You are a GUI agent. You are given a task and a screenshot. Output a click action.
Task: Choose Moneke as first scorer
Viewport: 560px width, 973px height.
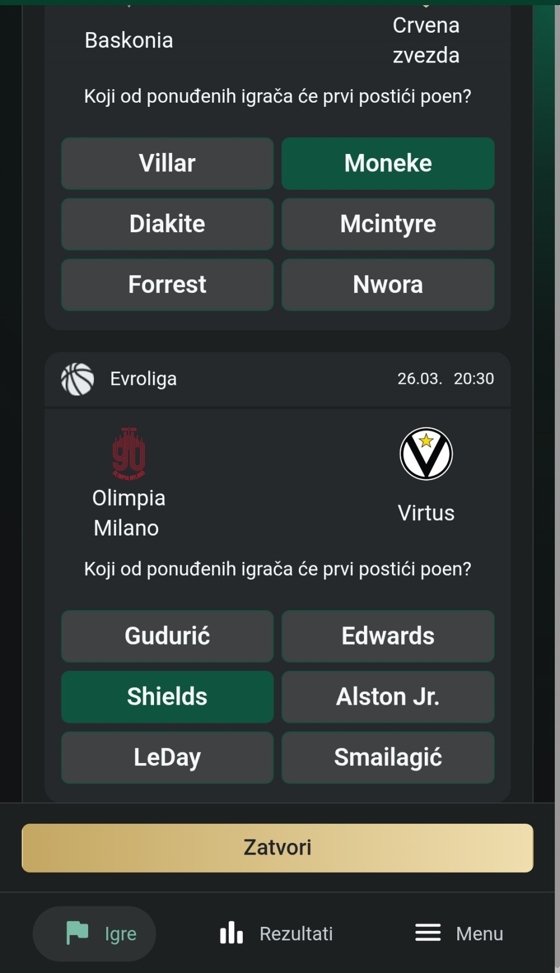click(388, 163)
